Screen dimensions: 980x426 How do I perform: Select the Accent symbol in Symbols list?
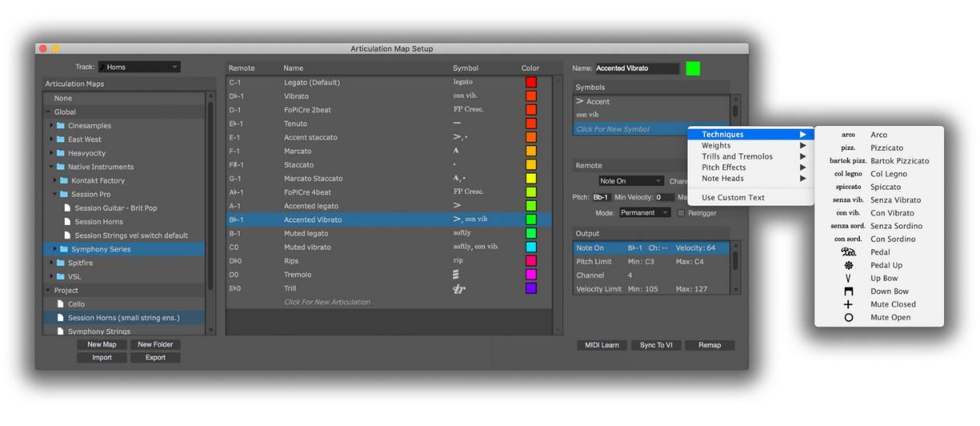pos(593,102)
